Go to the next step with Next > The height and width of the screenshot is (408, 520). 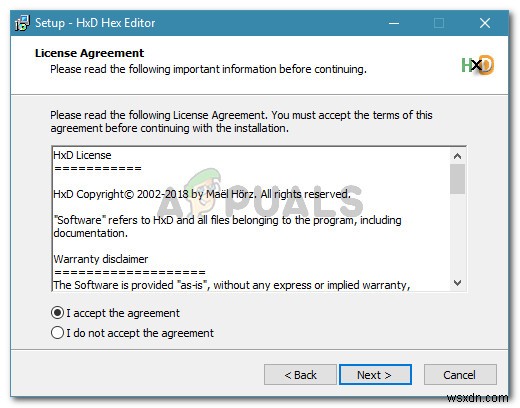pyautogui.click(x=375, y=375)
